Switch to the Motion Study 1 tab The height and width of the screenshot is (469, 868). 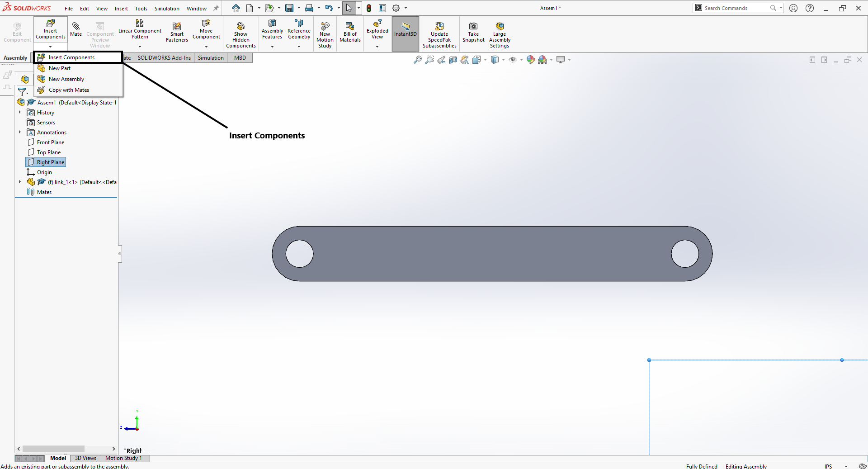[x=124, y=458]
